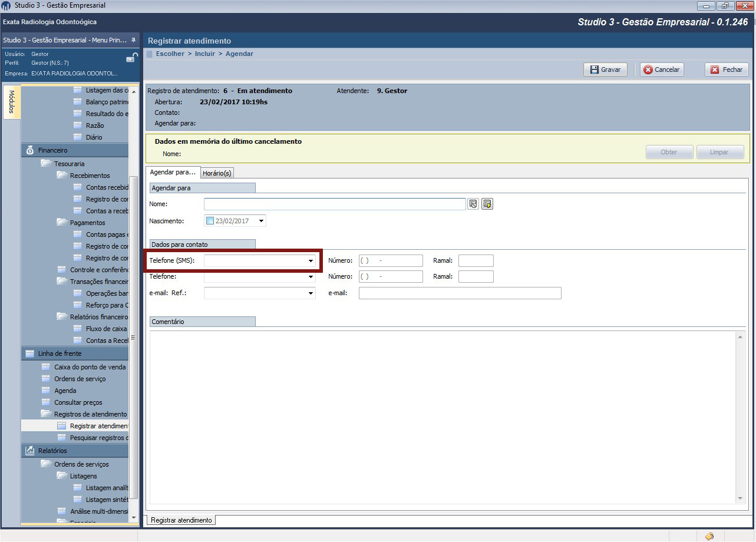The height and width of the screenshot is (542, 756).
Task: Open the Telefone (SMS) dropdown
Action: click(x=311, y=260)
